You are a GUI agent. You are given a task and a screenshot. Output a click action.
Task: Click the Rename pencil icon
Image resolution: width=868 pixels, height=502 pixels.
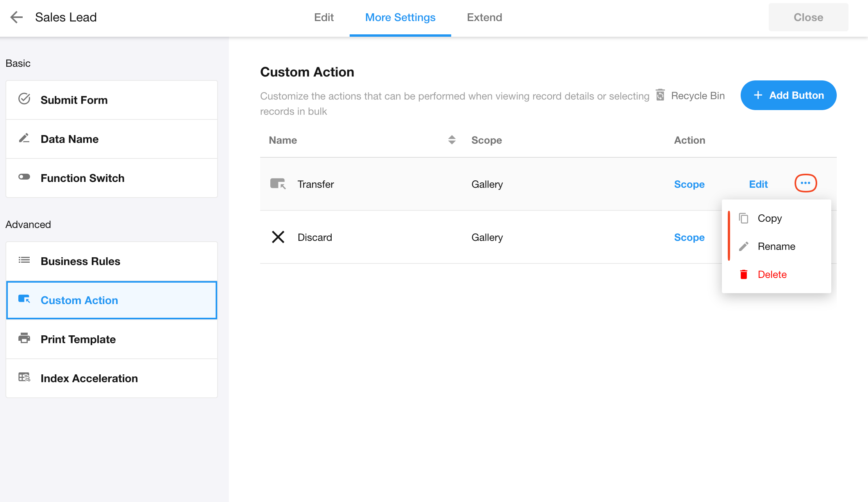pyautogui.click(x=744, y=246)
